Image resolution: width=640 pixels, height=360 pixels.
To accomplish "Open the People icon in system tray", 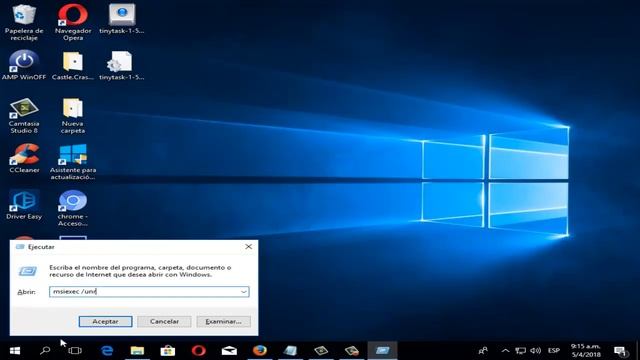I will [x=483, y=351].
